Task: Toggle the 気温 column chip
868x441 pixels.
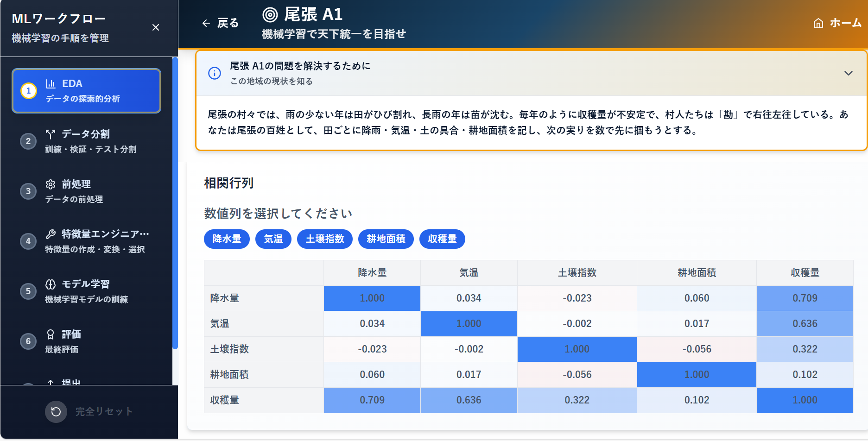Action: point(273,239)
